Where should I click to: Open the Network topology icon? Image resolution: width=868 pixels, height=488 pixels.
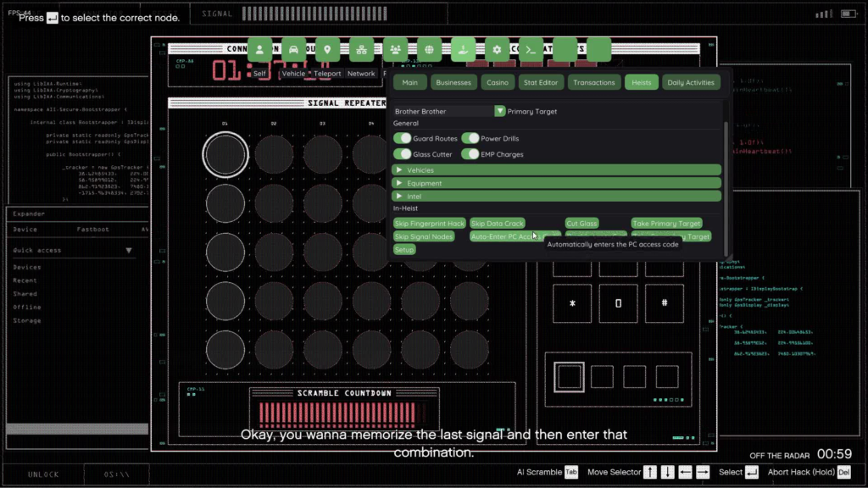pos(361,50)
